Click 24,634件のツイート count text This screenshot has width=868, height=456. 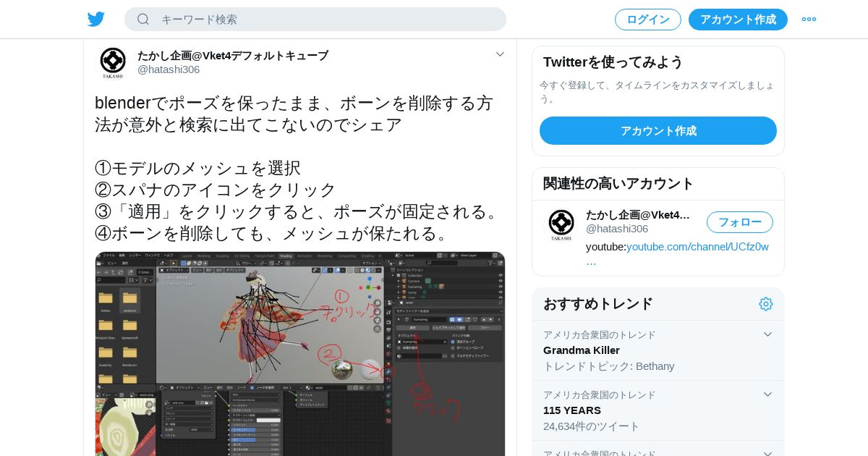pyautogui.click(x=592, y=426)
